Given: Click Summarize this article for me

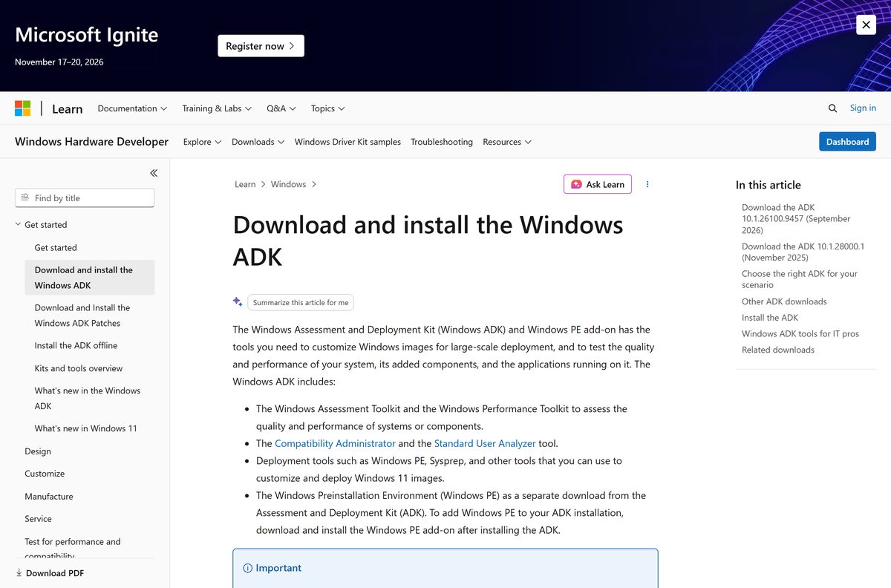Looking at the screenshot, I should pyautogui.click(x=301, y=302).
